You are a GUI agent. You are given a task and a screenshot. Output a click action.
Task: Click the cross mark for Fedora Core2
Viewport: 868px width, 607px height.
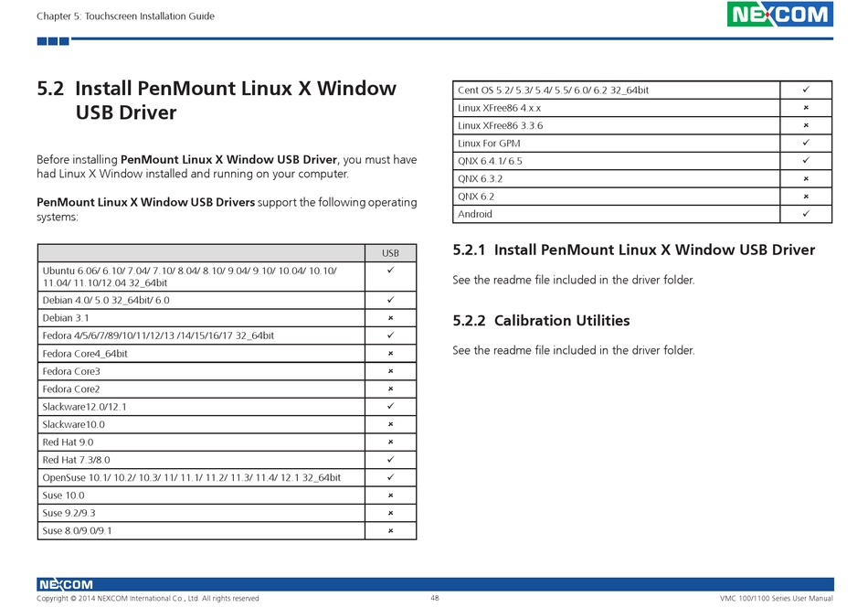click(390, 389)
